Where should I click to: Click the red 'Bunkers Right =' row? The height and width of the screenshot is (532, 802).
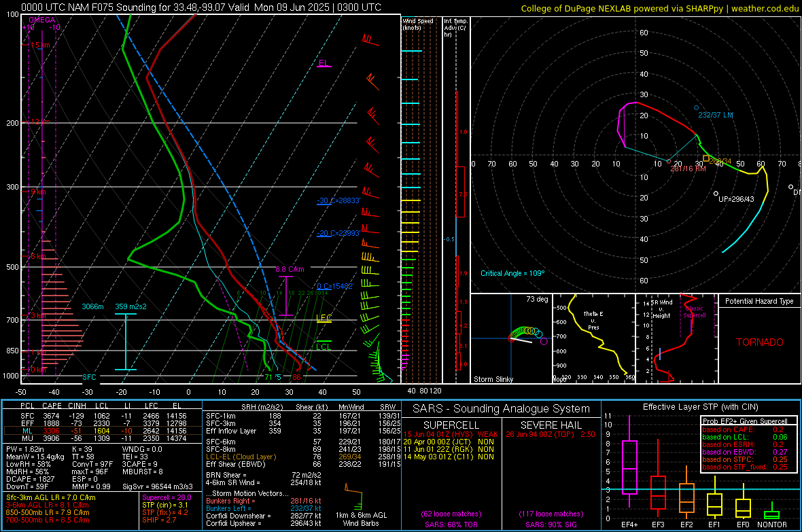point(264,501)
